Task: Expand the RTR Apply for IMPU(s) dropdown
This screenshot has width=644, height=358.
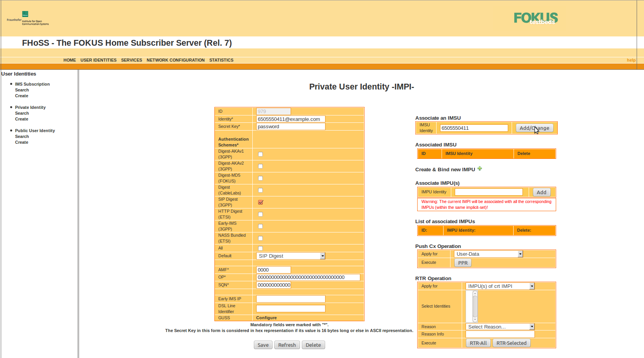Action: coord(500,286)
